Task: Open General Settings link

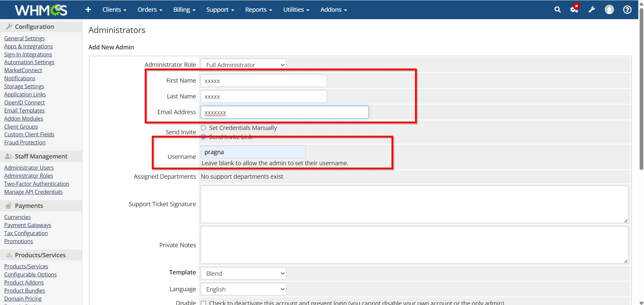Action: tap(25, 38)
